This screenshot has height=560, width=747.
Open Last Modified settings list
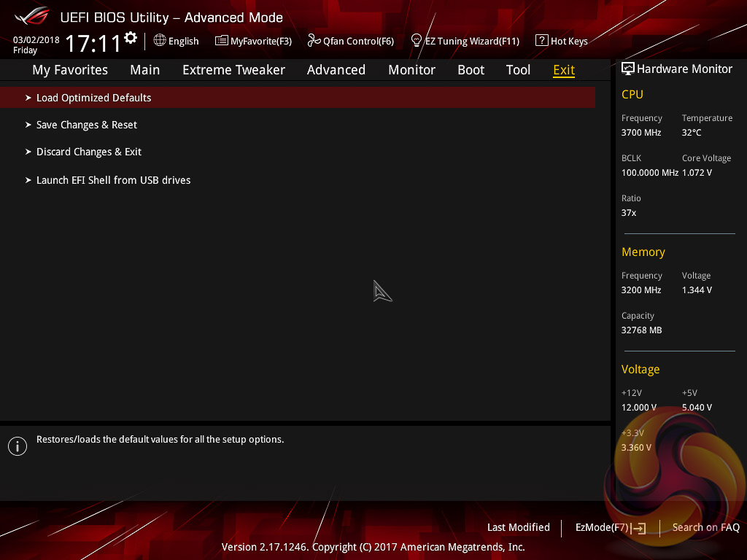pyautogui.click(x=518, y=527)
